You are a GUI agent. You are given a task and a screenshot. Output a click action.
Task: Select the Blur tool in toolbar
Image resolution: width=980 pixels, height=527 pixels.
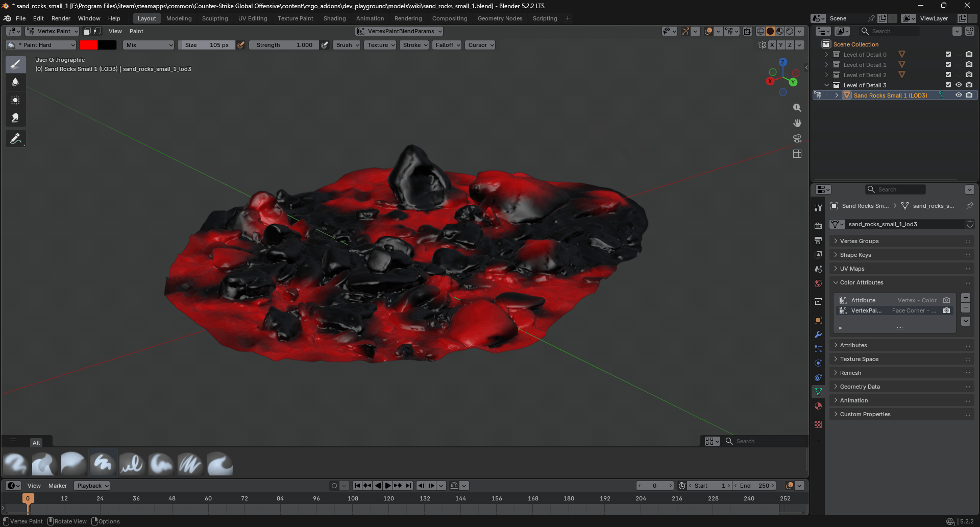16,82
